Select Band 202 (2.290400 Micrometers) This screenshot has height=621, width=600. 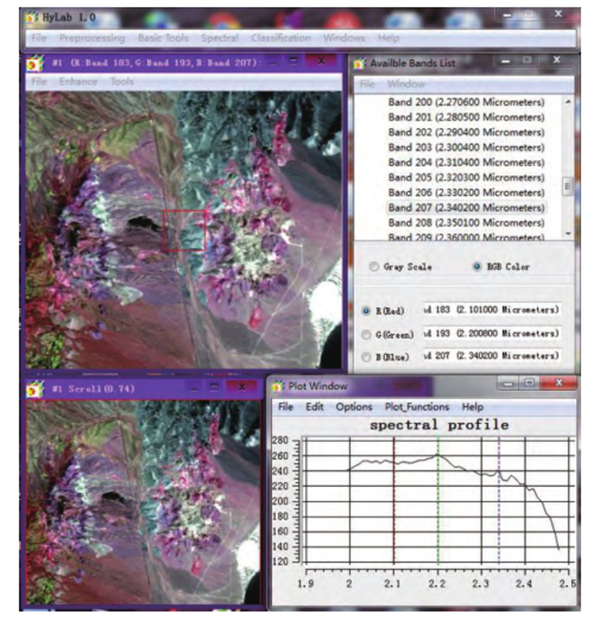(466, 132)
